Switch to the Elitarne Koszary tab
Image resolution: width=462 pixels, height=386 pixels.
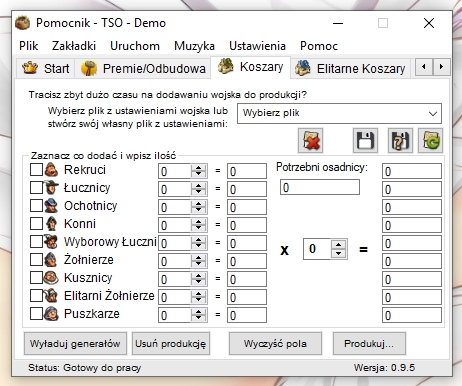coord(350,68)
